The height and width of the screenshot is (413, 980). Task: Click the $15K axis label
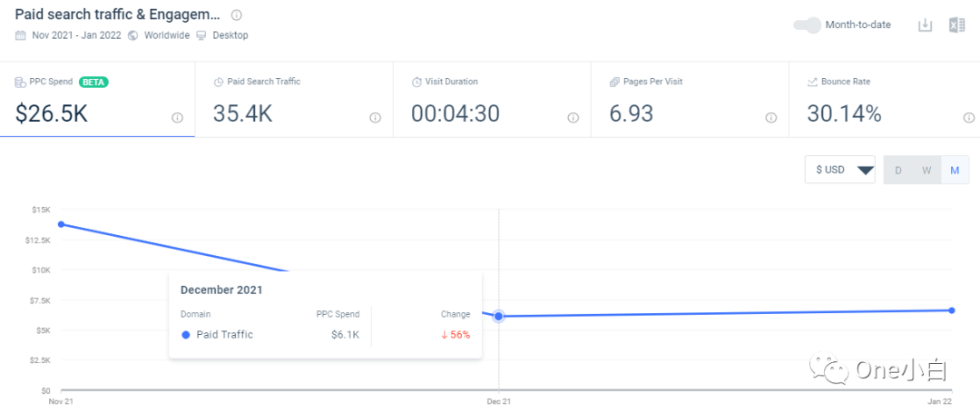pos(41,210)
